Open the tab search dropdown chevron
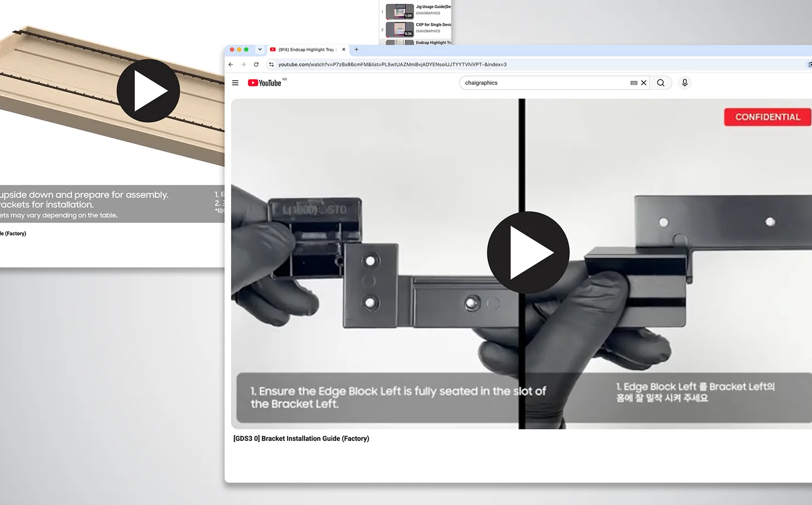Image resolution: width=812 pixels, height=505 pixels. [260, 49]
